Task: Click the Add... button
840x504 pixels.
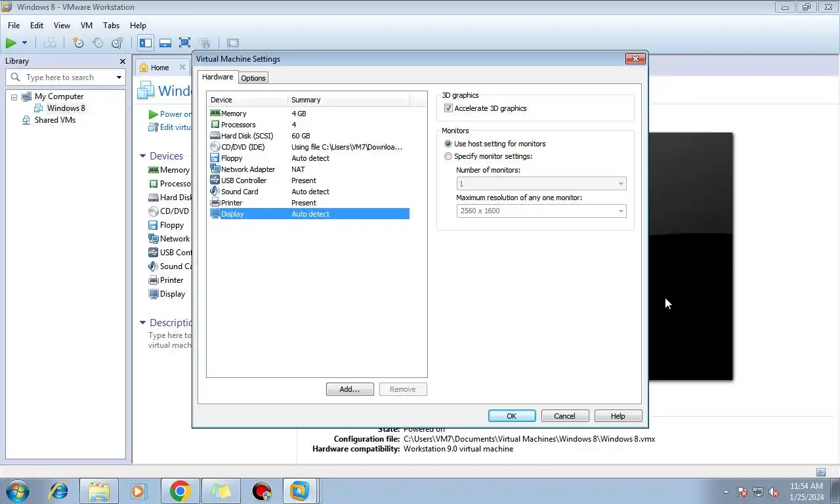Action: pos(350,389)
